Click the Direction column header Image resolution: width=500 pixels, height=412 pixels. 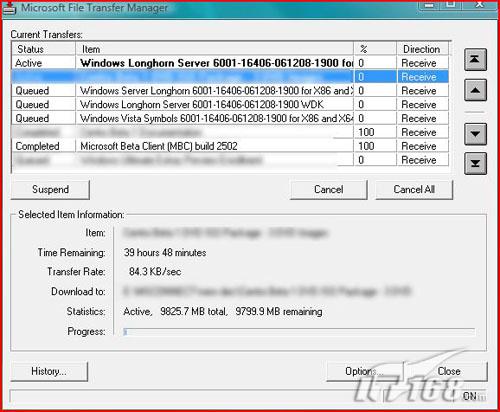[x=423, y=49]
